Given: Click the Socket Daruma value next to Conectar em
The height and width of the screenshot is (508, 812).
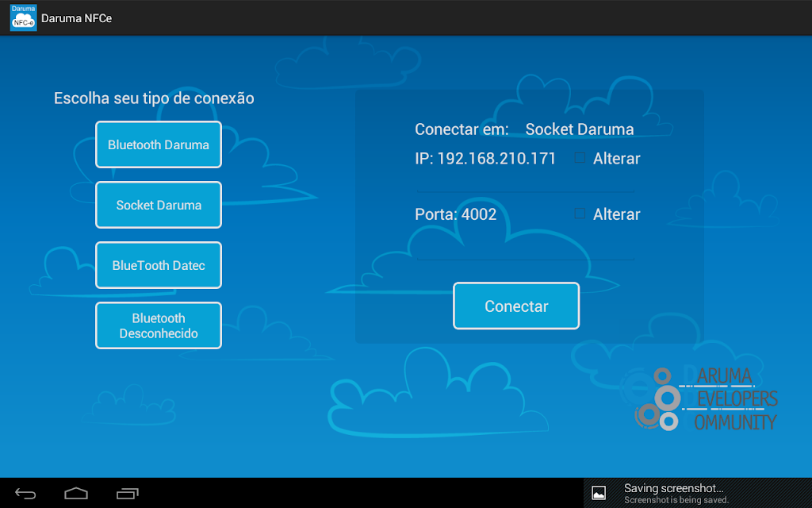Looking at the screenshot, I should point(580,129).
